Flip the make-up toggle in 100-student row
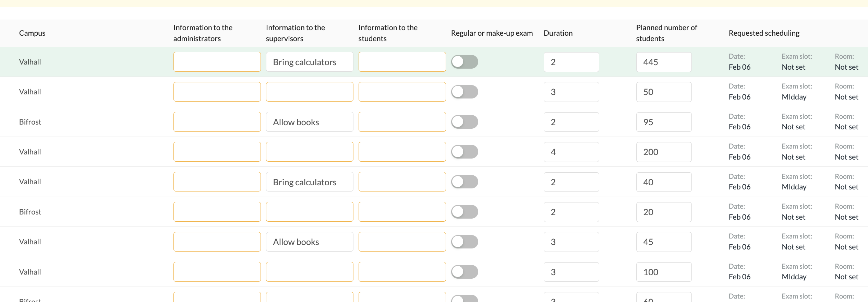This screenshot has height=302, width=868. [465, 272]
